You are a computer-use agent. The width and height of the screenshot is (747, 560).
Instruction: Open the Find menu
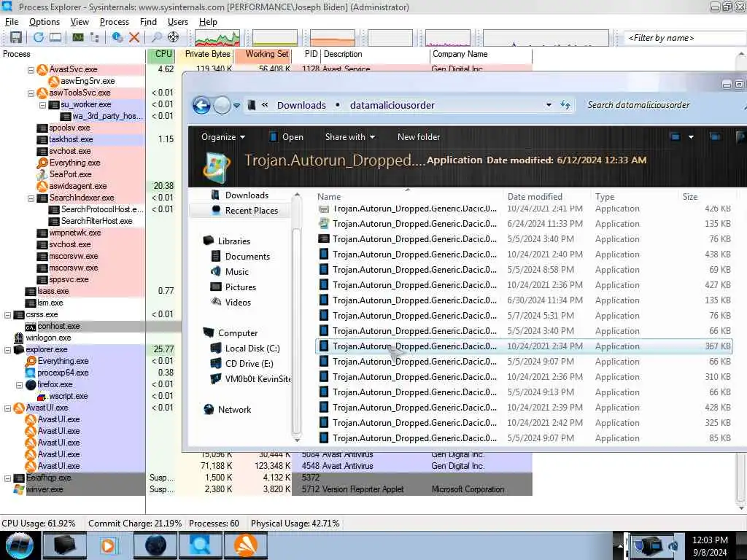(148, 22)
